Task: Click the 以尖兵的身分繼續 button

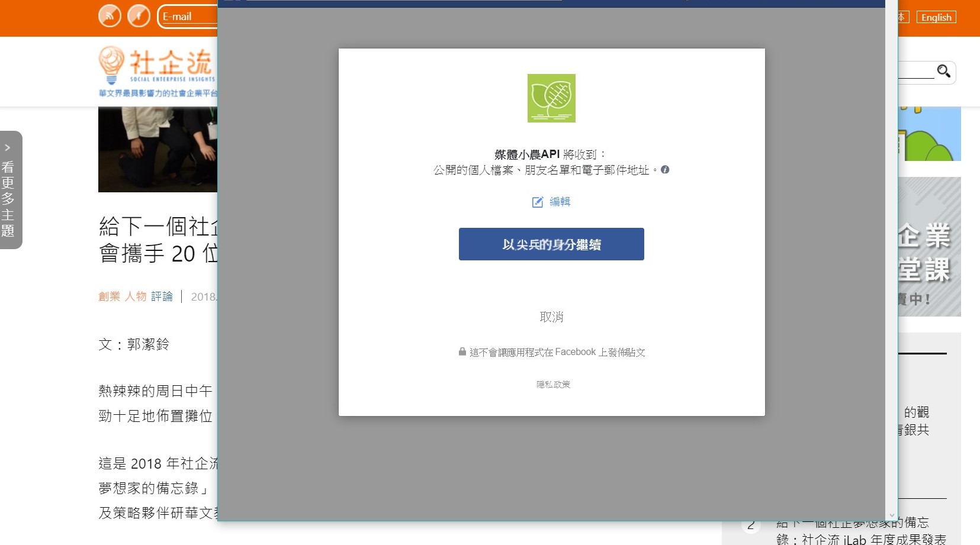Action: 551,244
